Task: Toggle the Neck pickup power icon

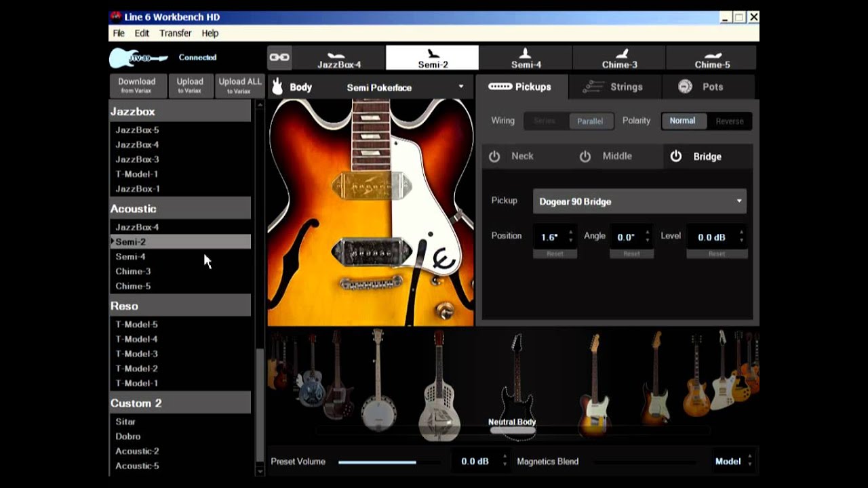Action: tap(494, 157)
